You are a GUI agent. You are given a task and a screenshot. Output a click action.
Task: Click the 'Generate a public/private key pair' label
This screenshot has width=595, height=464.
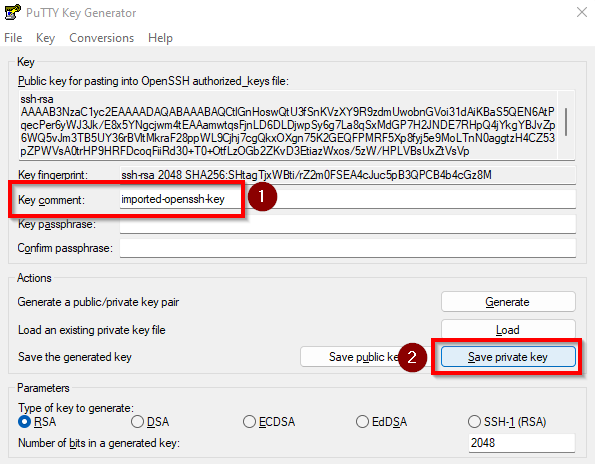click(x=98, y=302)
